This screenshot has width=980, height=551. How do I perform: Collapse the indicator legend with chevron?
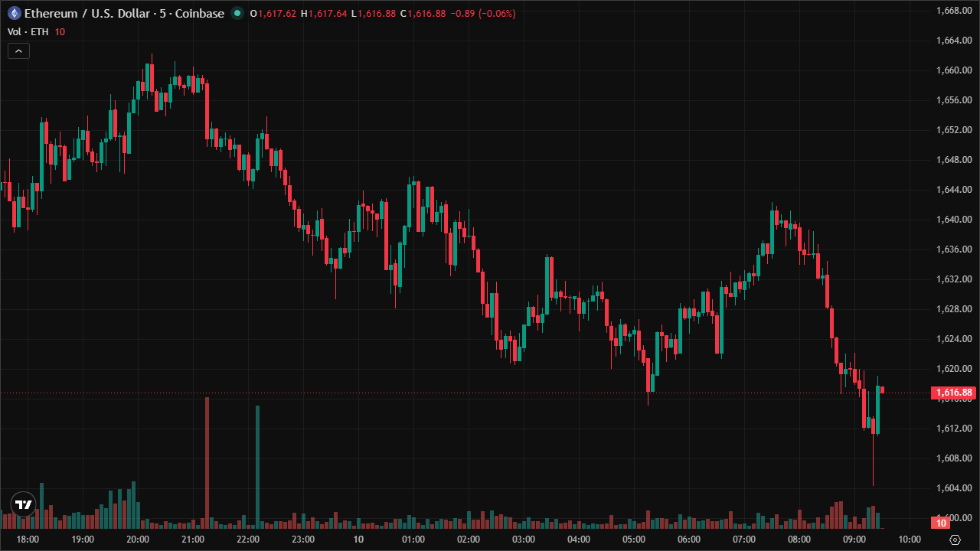pos(18,51)
